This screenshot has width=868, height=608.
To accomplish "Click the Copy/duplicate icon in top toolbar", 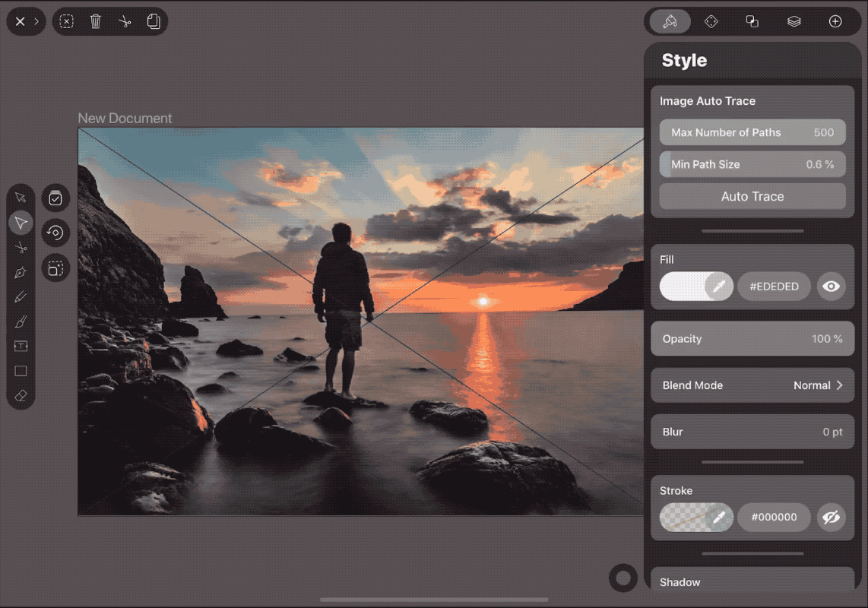I will coord(154,21).
